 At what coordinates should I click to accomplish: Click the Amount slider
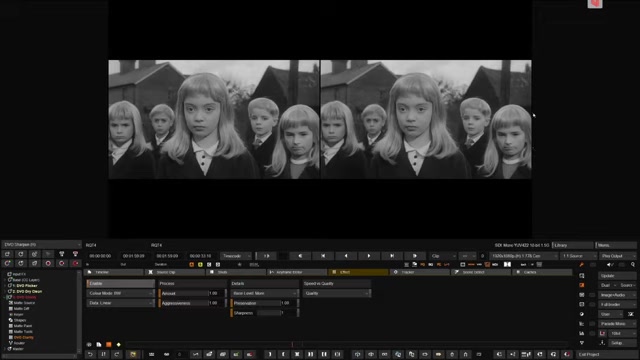192,293
